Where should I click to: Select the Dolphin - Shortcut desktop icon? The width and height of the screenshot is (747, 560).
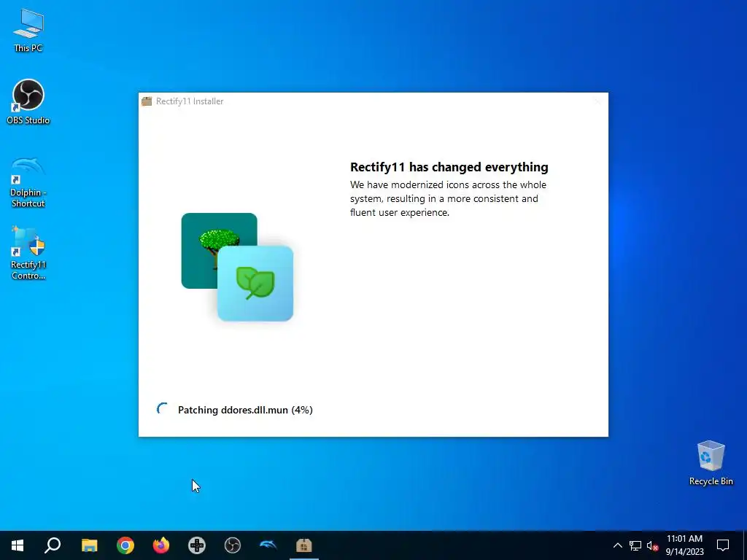28,182
